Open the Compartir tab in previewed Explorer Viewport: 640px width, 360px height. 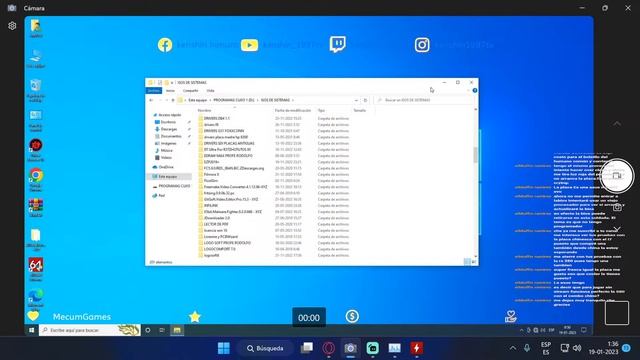tap(190, 91)
